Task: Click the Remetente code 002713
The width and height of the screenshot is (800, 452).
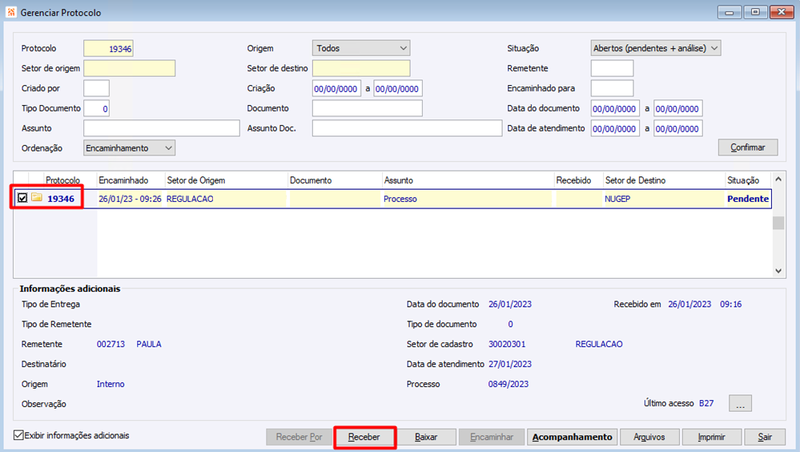Action: (x=111, y=344)
